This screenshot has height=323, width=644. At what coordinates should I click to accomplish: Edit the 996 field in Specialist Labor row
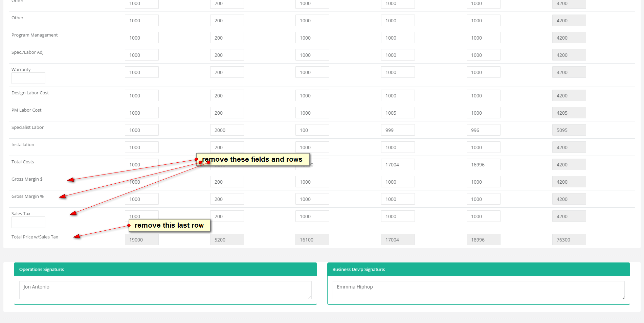point(484,130)
